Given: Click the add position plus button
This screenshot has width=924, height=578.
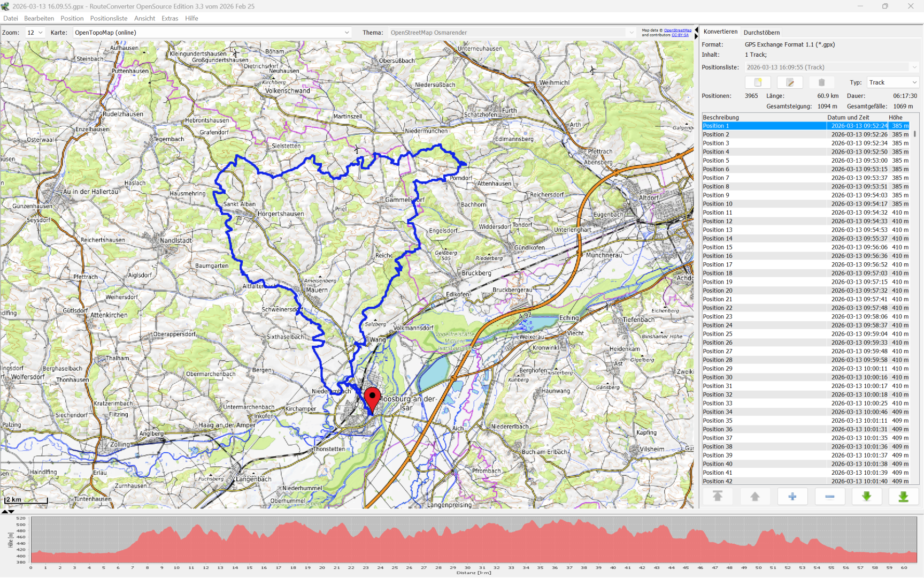Looking at the screenshot, I should tap(792, 497).
